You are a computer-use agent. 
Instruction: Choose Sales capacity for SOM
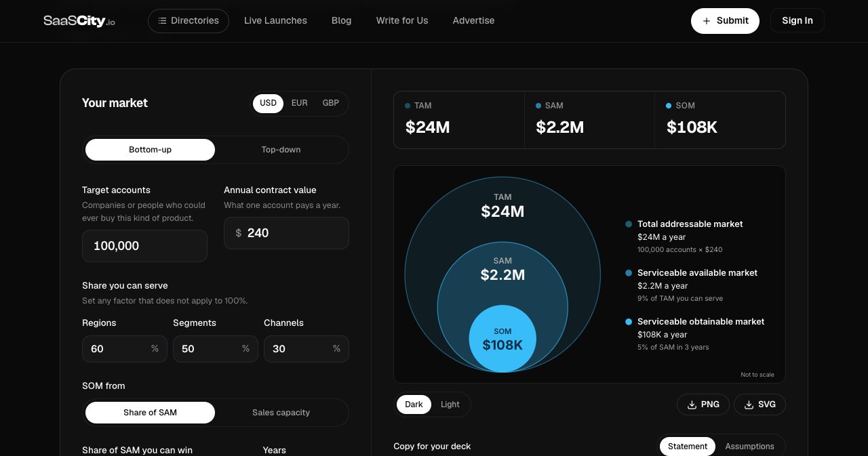point(281,413)
